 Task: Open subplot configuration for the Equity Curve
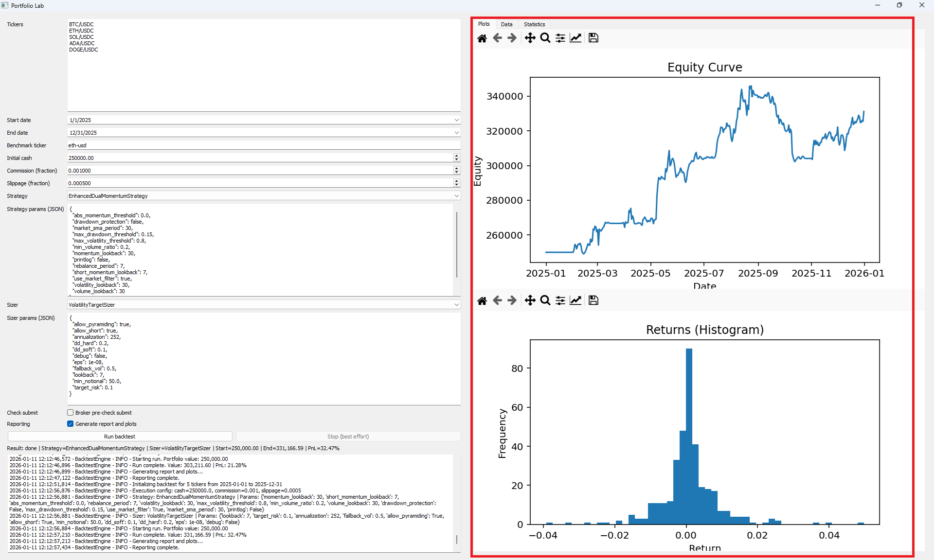(560, 37)
